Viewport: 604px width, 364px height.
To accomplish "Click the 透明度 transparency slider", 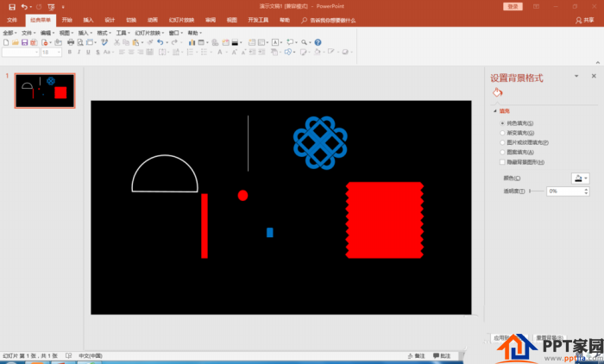I will 536,191.
